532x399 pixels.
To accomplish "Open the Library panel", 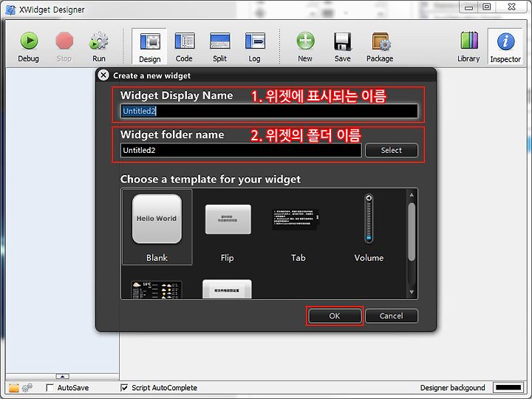I will click(x=469, y=47).
